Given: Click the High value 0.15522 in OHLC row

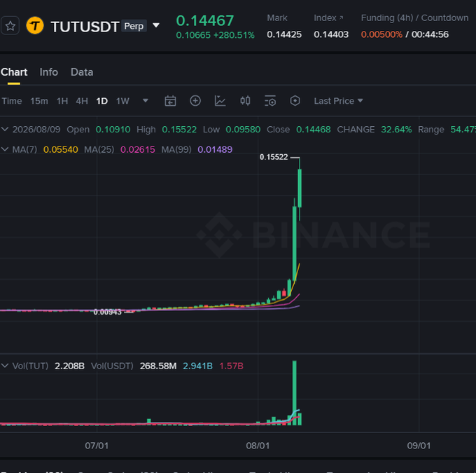Looking at the screenshot, I should [179, 130].
